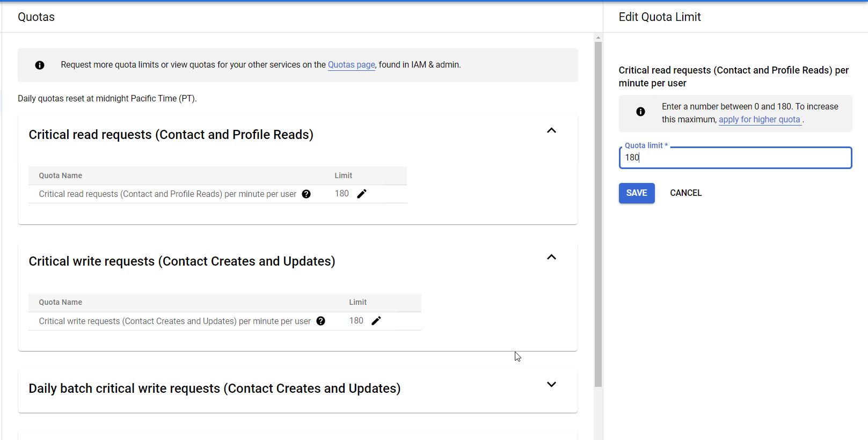Image resolution: width=868 pixels, height=440 pixels.
Task: Edit the Critical write requests limit pencil icon
Action: (376, 320)
